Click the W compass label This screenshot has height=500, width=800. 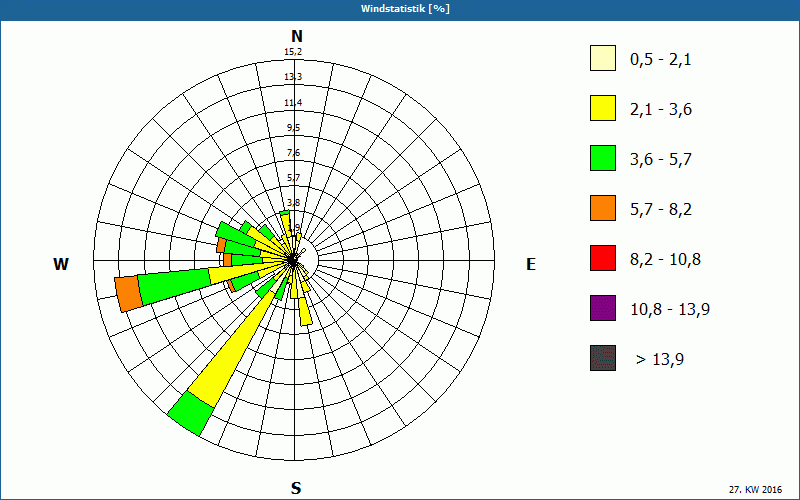[x=61, y=264]
